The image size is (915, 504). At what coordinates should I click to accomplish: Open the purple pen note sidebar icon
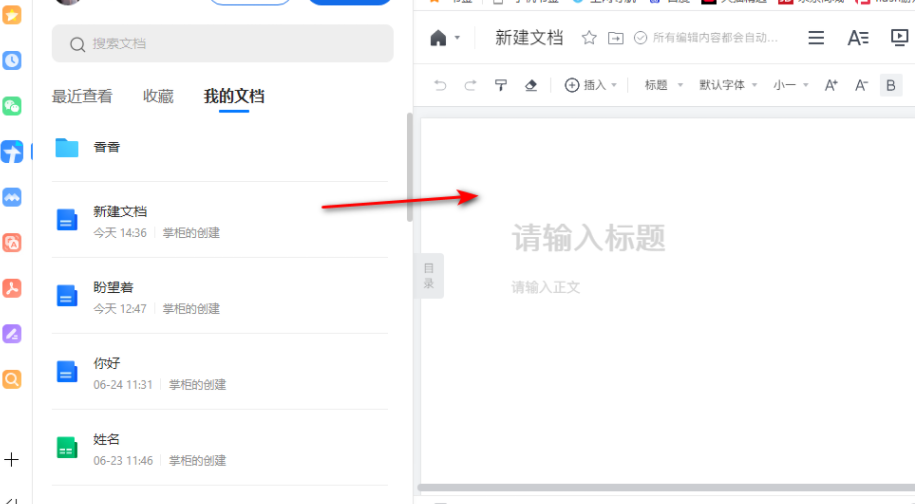coord(12,334)
